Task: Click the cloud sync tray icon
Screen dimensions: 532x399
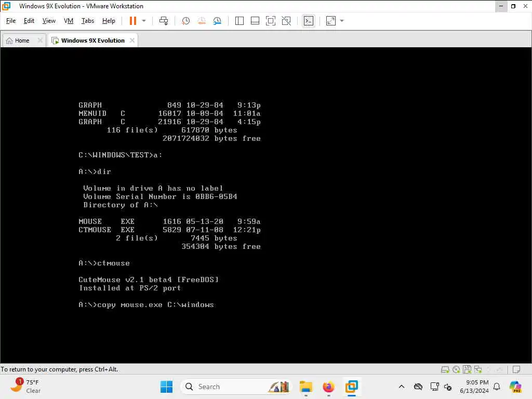Action: coord(418,387)
